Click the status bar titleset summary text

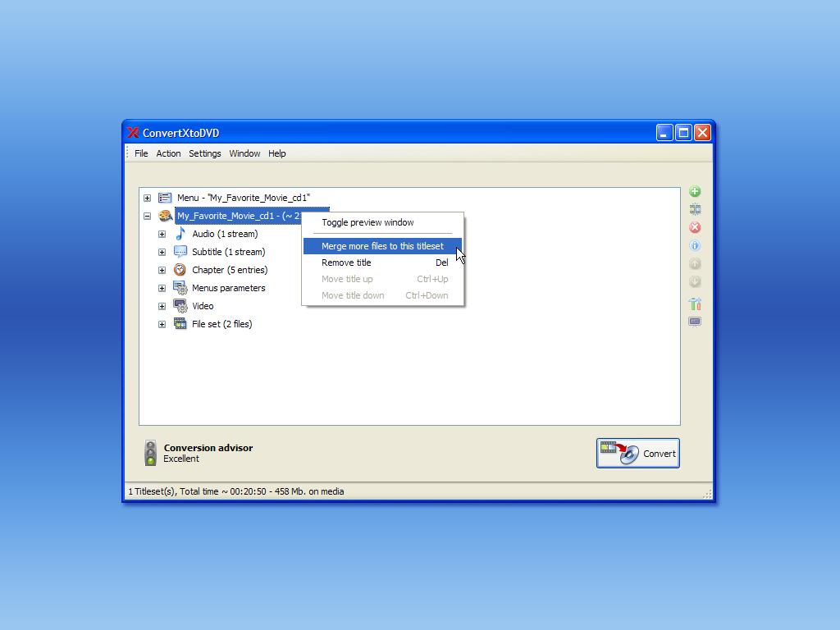click(236, 491)
